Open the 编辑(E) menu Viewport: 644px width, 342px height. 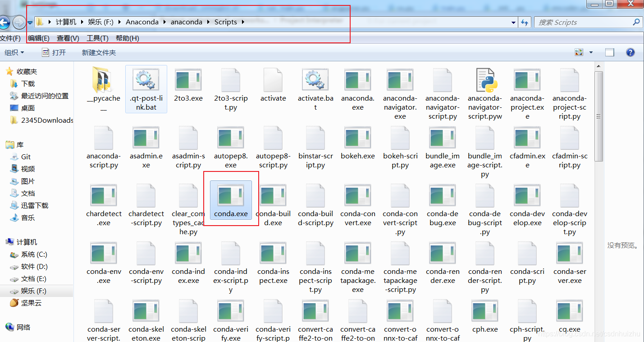(x=39, y=38)
